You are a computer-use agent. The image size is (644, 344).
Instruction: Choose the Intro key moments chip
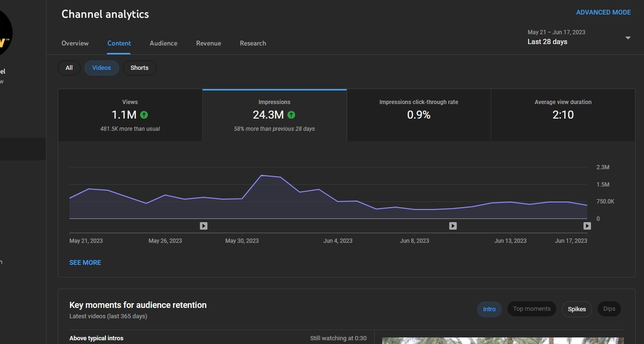pos(489,309)
